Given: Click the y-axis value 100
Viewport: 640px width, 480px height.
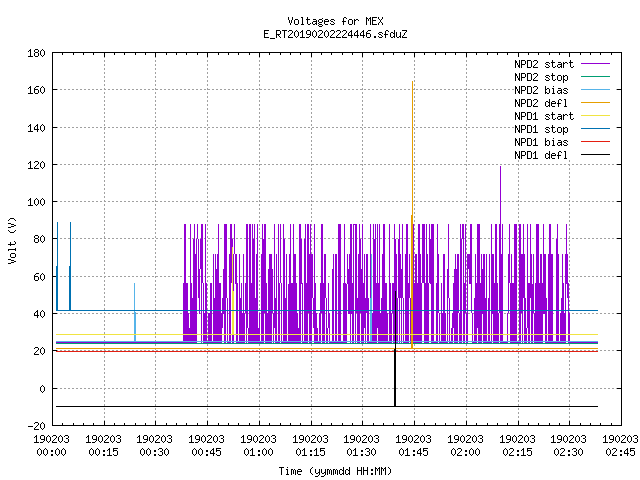Looking at the screenshot, I should [36, 202].
